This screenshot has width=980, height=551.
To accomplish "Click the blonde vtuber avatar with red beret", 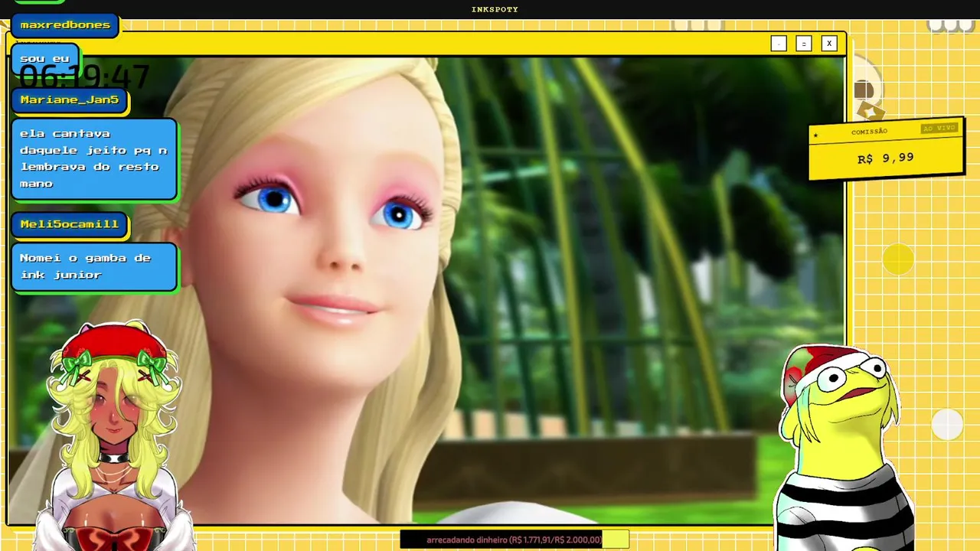I will point(115,436).
